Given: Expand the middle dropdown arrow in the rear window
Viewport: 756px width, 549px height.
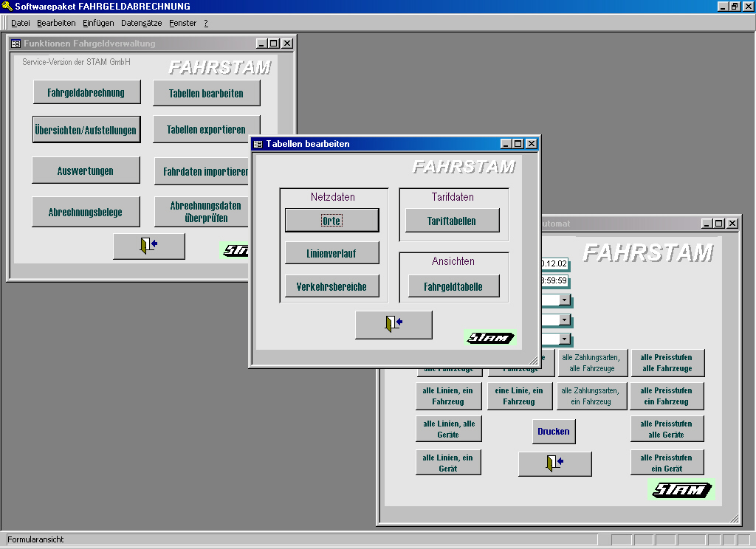Looking at the screenshot, I should click(564, 320).
